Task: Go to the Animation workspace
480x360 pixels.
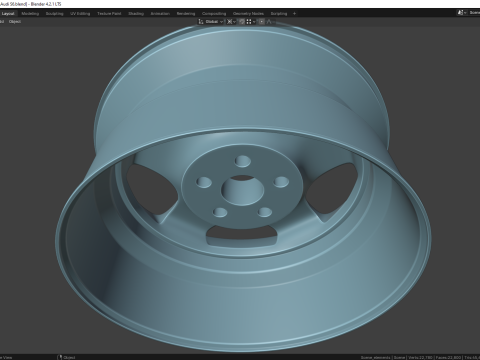Action: click(160, 14)
